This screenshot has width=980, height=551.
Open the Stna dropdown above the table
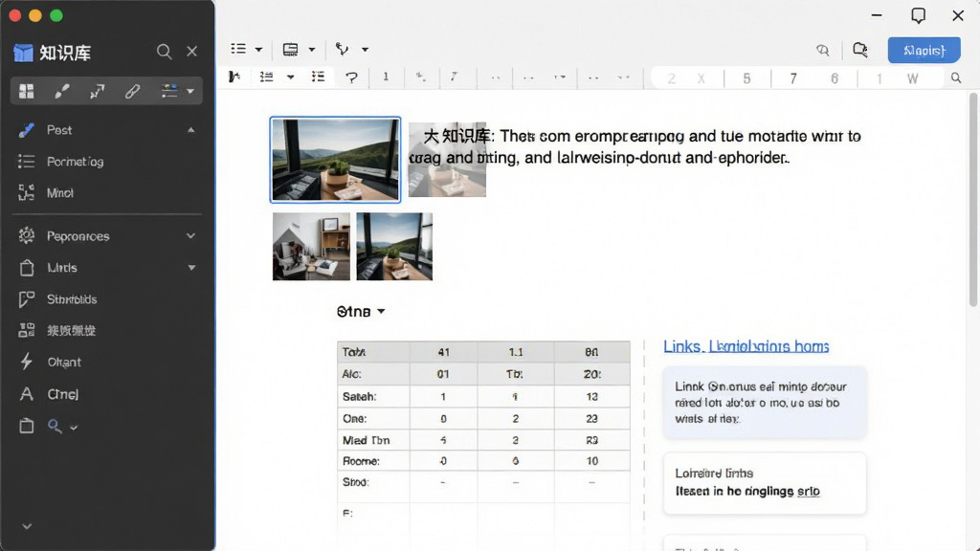point(361,311)
